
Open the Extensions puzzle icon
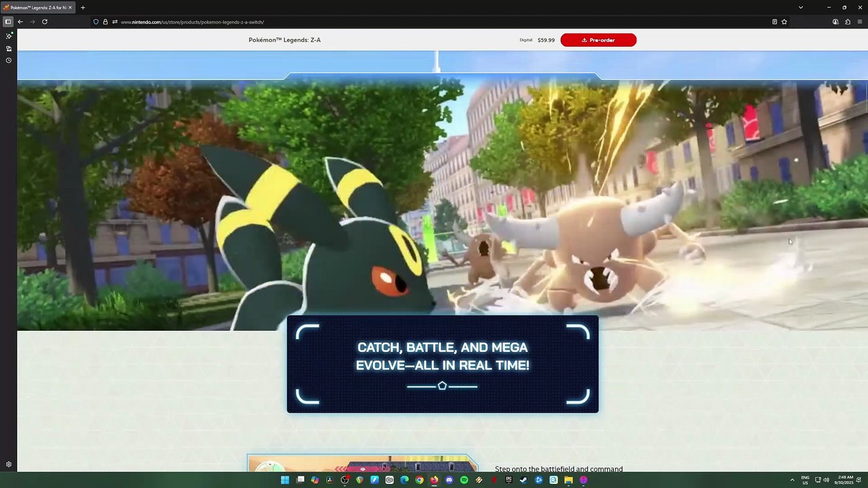pos(848,22)
